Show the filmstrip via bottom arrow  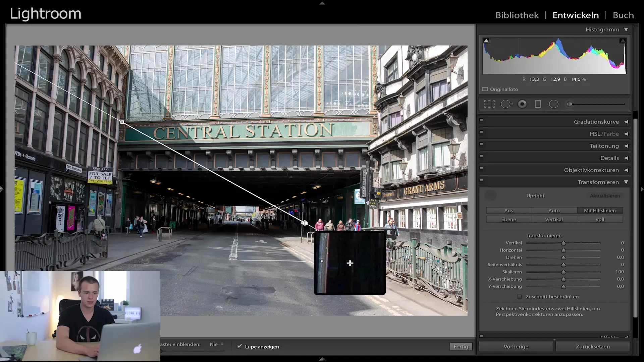[322, 359]
